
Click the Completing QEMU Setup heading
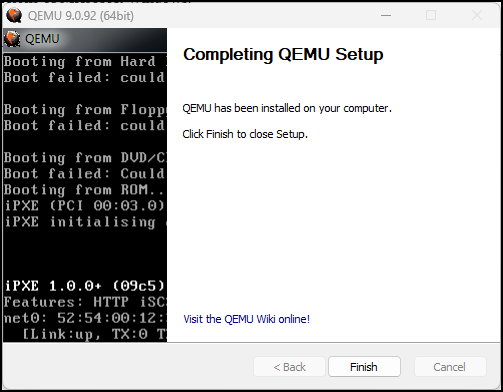coord(283,55)
